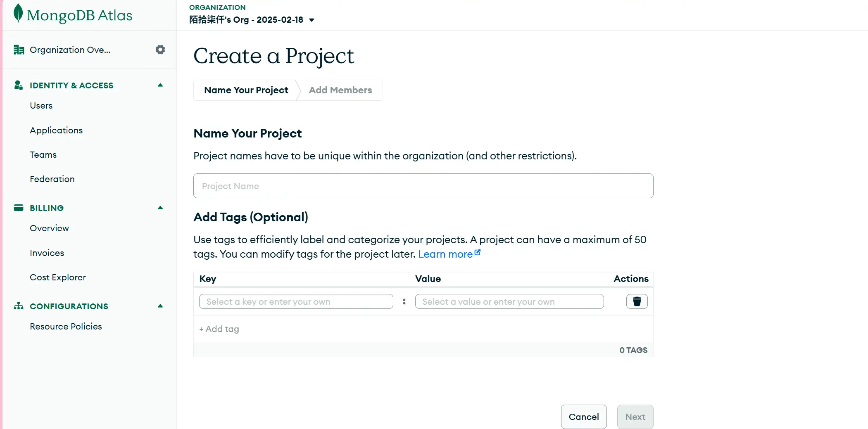Open the Cost Explorer page
868x429 pixels.
[x=58, y=277]
